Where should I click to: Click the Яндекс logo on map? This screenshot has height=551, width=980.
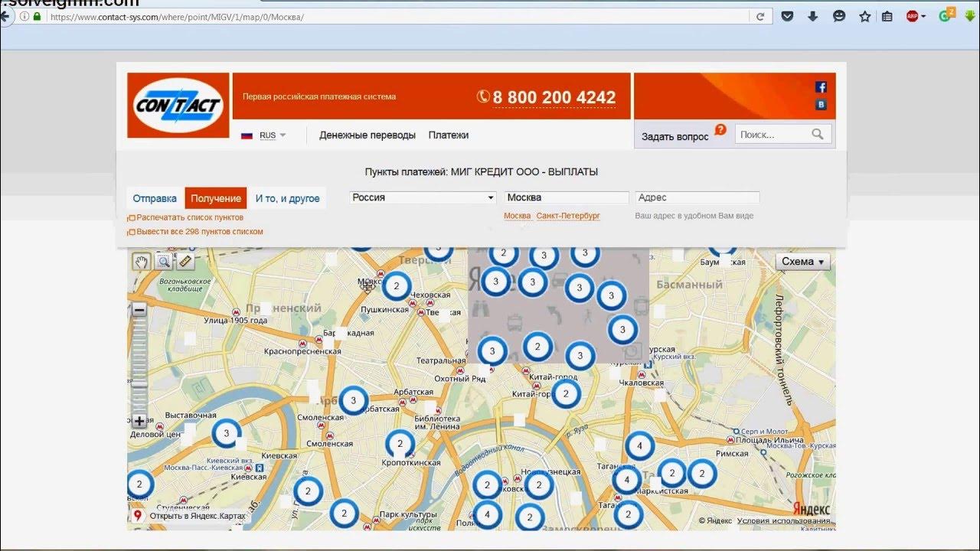pyautogui.click(x=811, y=508)
